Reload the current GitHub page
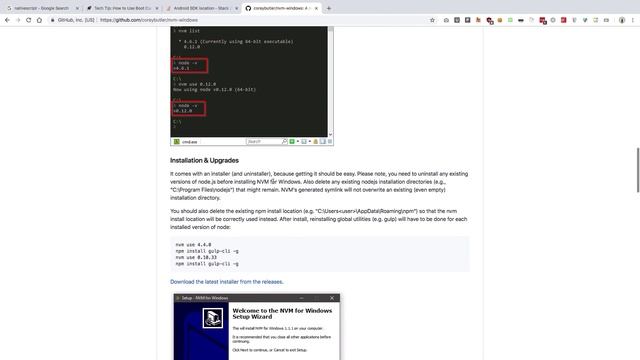This screenshot has height=360, width=640. (x=29, y=20)
